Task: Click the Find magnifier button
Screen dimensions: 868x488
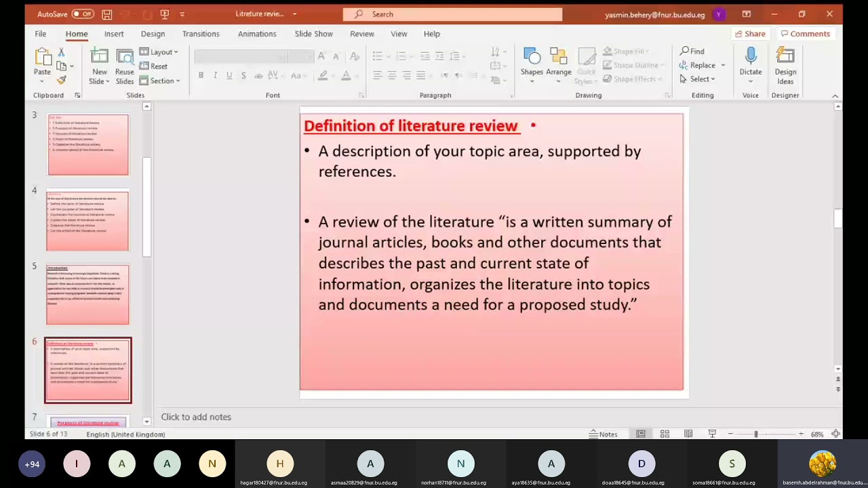Action: tap(692, 52)
